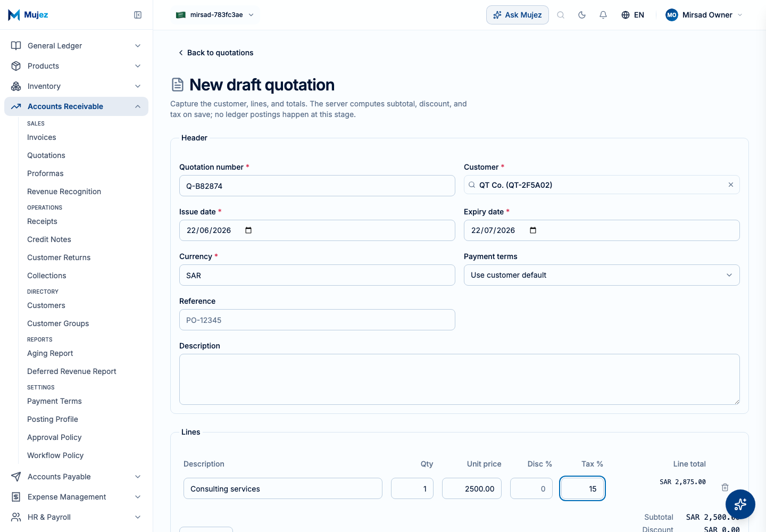
Task: Click the General Ledger book icon
Action: (16, 46)
